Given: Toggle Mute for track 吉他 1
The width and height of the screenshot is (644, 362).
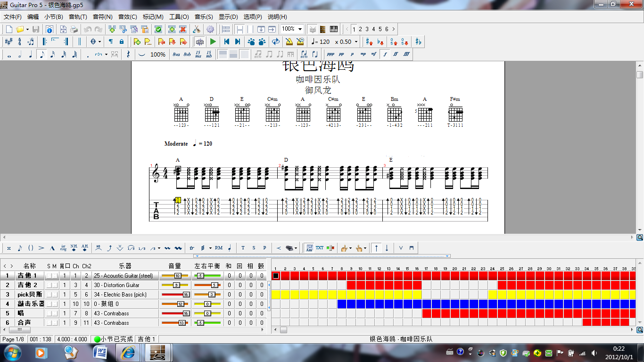Looking at the screenshot, I should point(55,276).
